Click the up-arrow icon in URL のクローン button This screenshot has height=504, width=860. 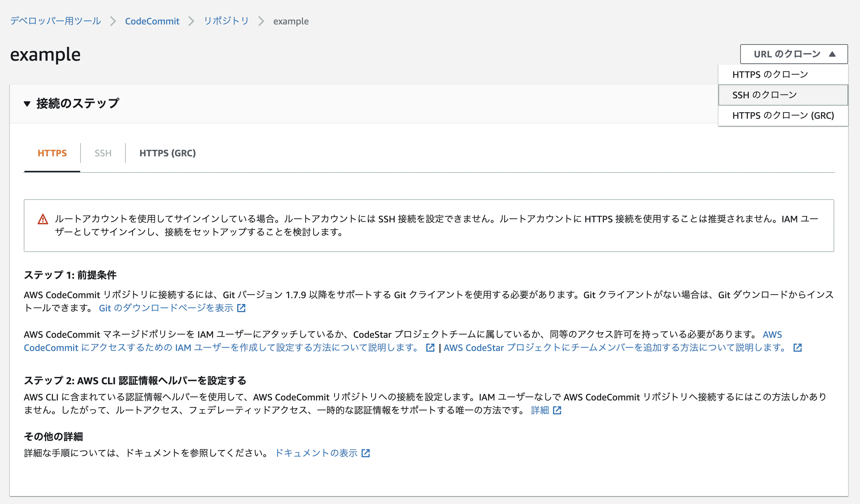(832, 54)
